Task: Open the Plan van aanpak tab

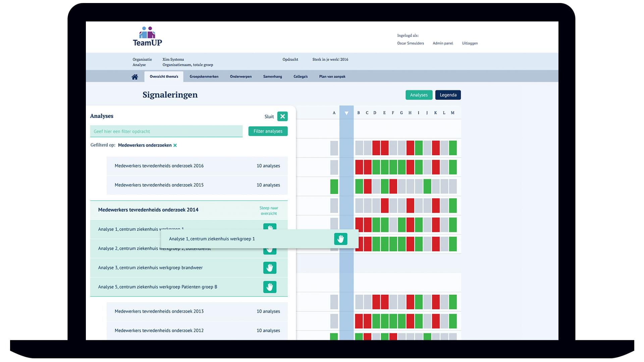Action: tap(332, 76)
